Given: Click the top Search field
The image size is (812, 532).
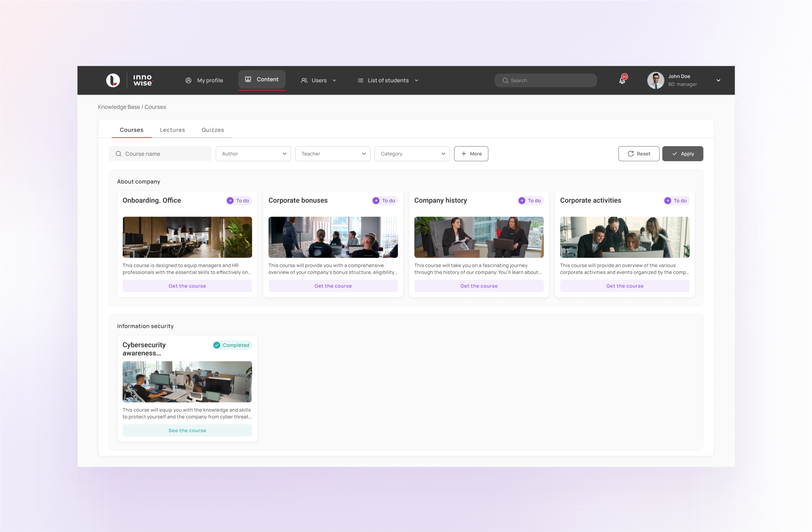Looking at the screenshot, I should [x=546, y=81].
